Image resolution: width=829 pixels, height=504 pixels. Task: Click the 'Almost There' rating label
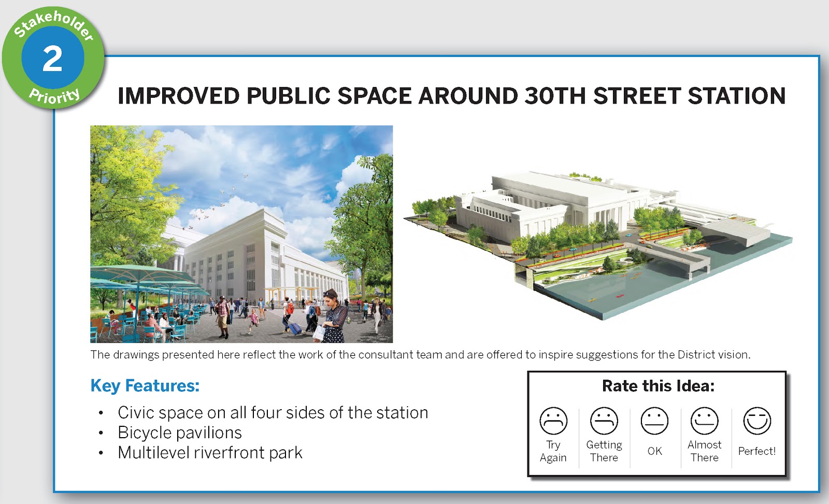[705, 451]
